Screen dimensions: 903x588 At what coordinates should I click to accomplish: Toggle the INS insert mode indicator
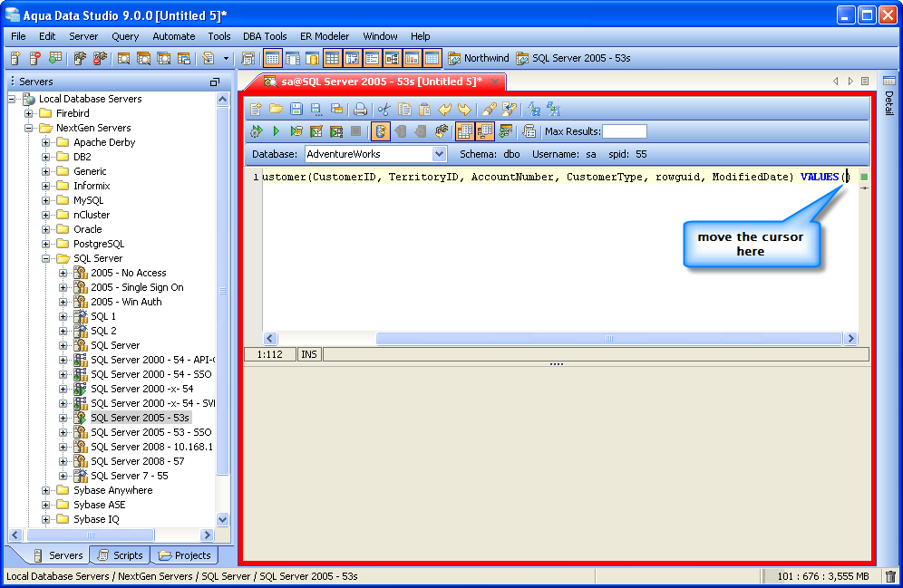coord(309,354)
